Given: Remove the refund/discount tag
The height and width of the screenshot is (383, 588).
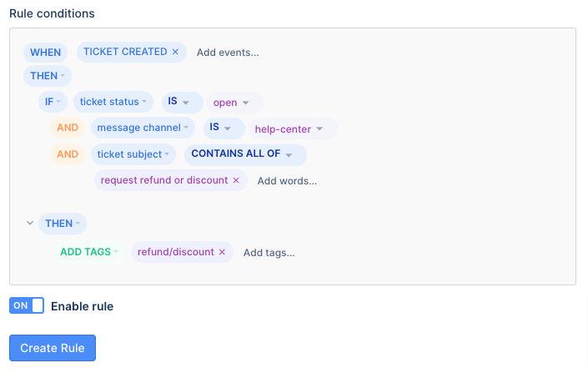Looking at the screenshot, I should coord(222,252).
